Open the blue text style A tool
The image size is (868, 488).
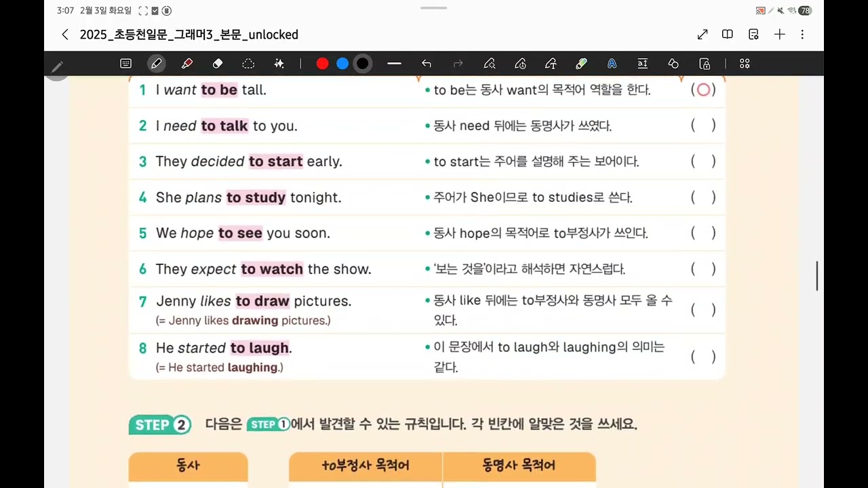point(612,64)
